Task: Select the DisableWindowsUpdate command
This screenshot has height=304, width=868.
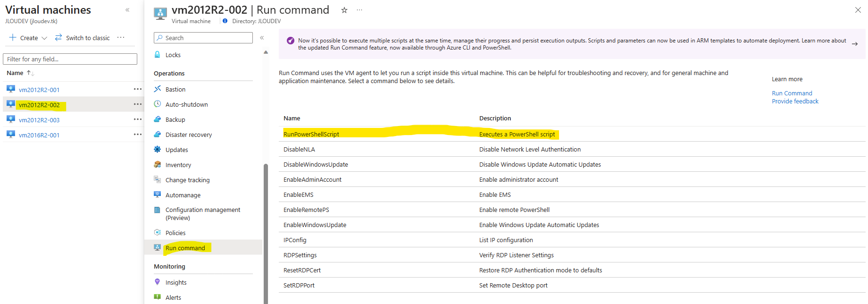Action: point(316,165)
